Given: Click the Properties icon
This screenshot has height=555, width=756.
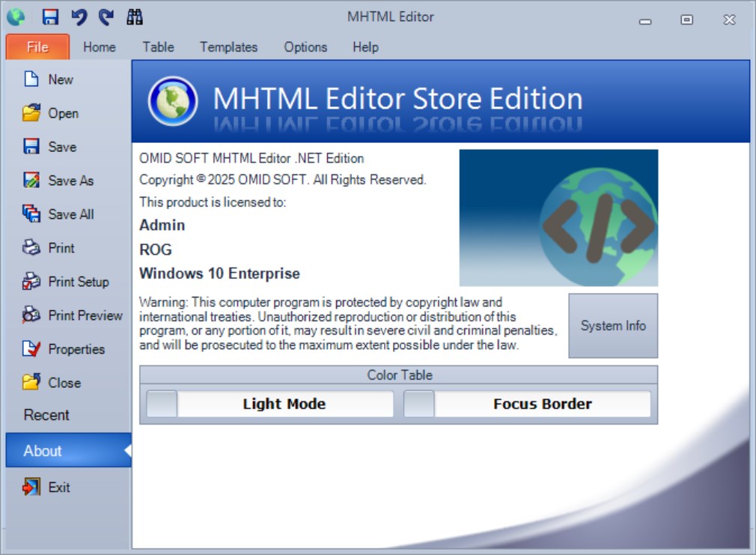Looking at the screenshot, I should pos(31,349).
